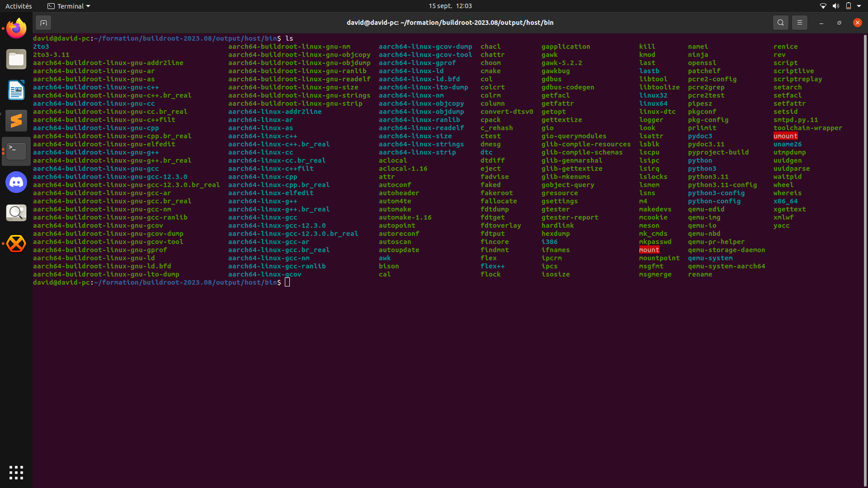Close the terminal window
Screen dimensions: 868x488
(x=857, y=23)
